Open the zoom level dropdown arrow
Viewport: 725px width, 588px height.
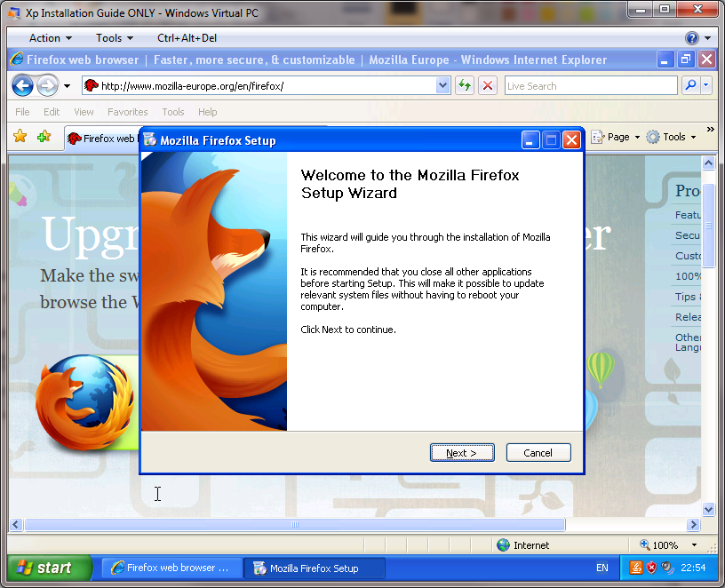(x=694, y=545)
